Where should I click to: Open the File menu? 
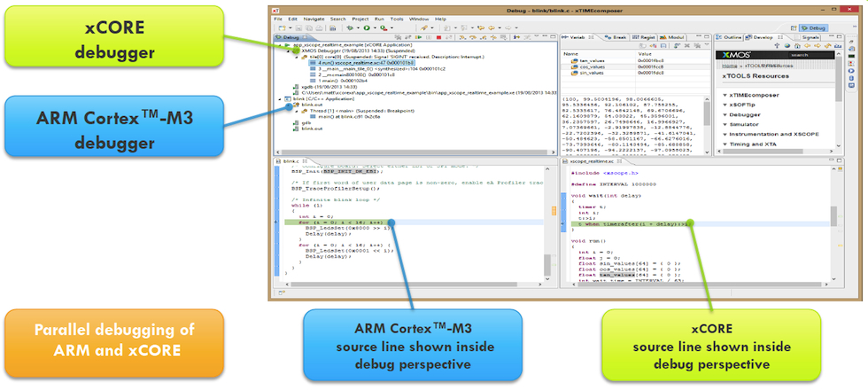[278, 19]
